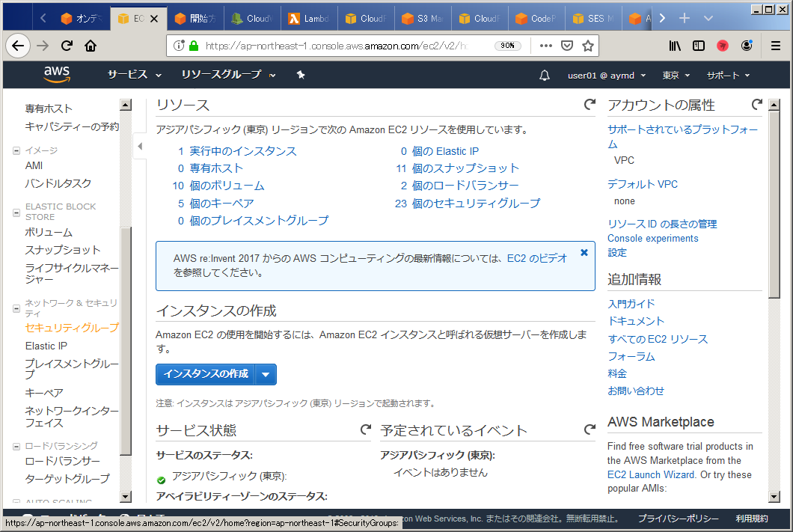Switch to the 開始方 browser tab

pos(195,19)
